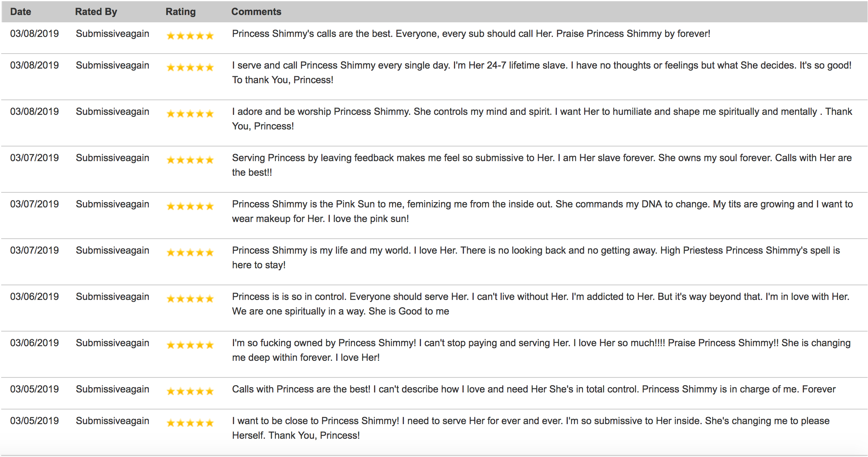
Task: Click star rating in 'I serve and call' row
Action: coord(190,67)
